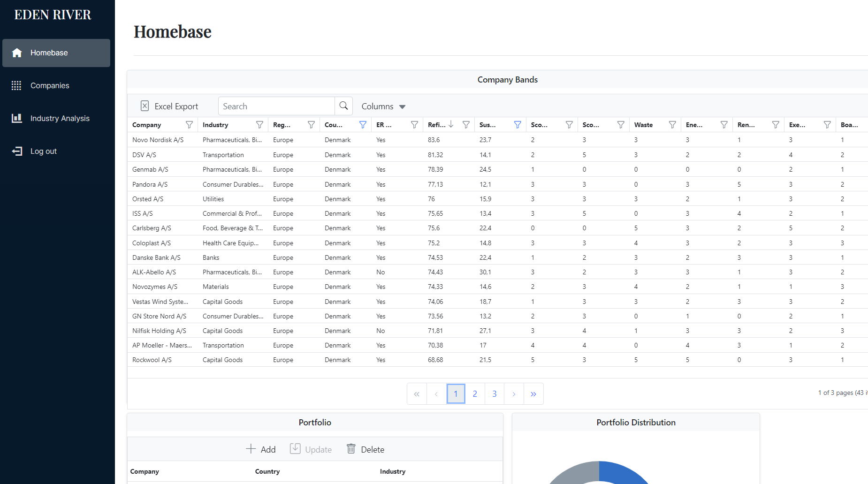
Task: Click the Utilities industry cell
Action: coord(233,199)
